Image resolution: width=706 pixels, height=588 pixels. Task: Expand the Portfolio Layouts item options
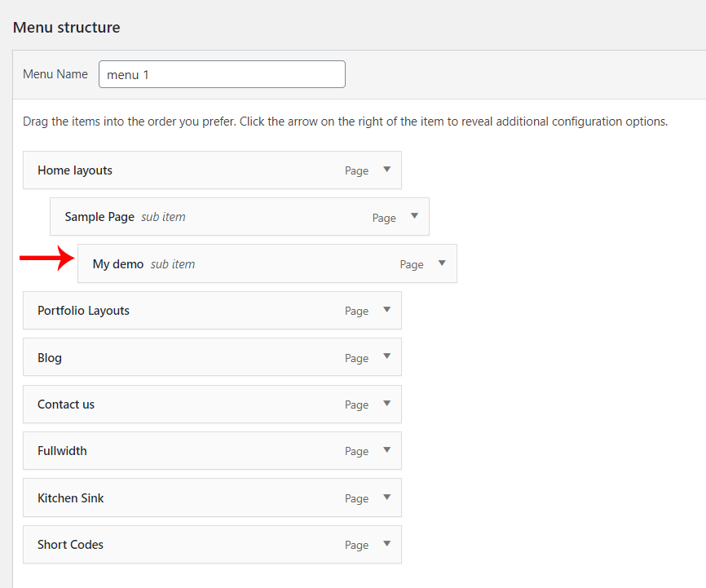point(386,310)
